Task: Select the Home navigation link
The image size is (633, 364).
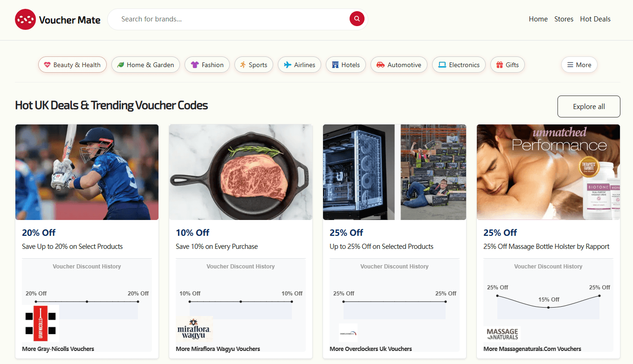Action: [x=538, y=19]
